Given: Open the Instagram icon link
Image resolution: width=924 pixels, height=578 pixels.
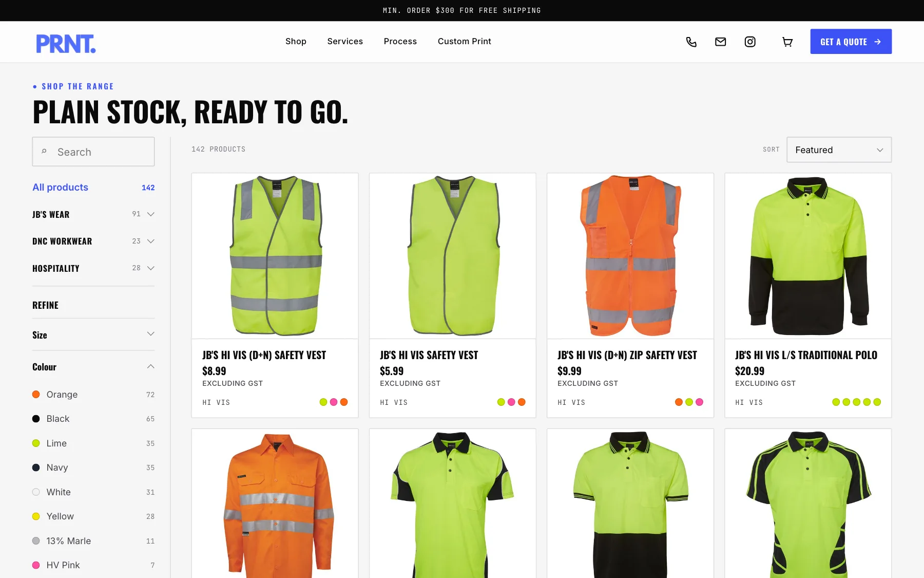Looking at the screenshot, I should 750,42.
